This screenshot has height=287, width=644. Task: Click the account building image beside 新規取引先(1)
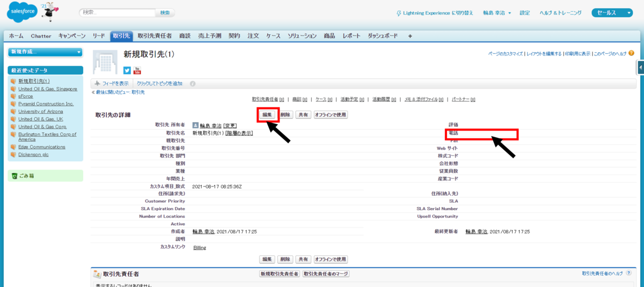click(x=105, y=62)
